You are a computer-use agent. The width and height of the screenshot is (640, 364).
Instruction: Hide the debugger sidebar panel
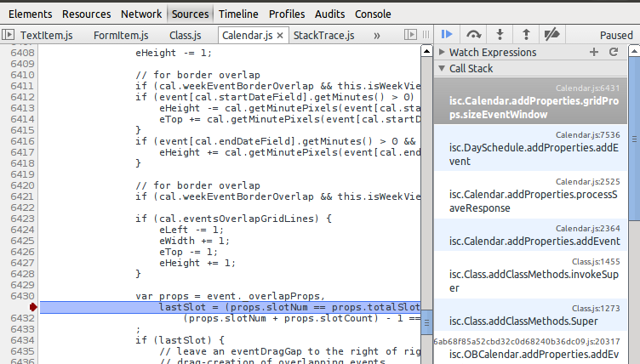tap(410, 35)
